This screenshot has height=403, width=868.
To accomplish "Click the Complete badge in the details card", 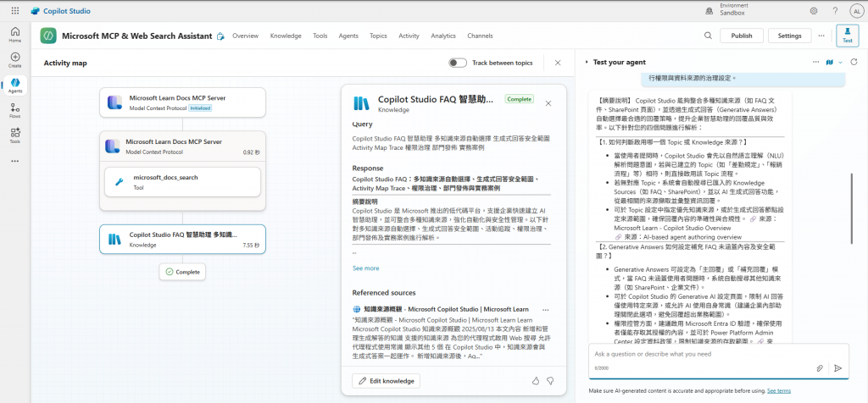I will click(x=520, y=100).
